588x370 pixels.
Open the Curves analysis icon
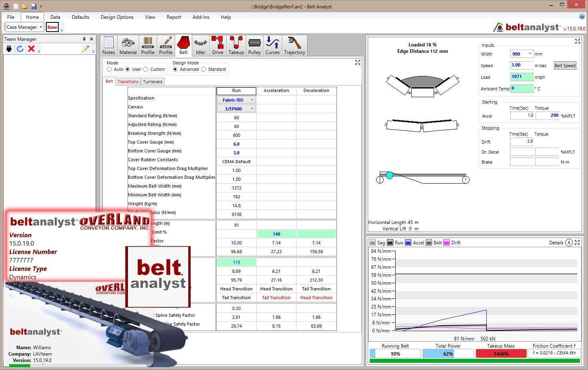(272, 45)
